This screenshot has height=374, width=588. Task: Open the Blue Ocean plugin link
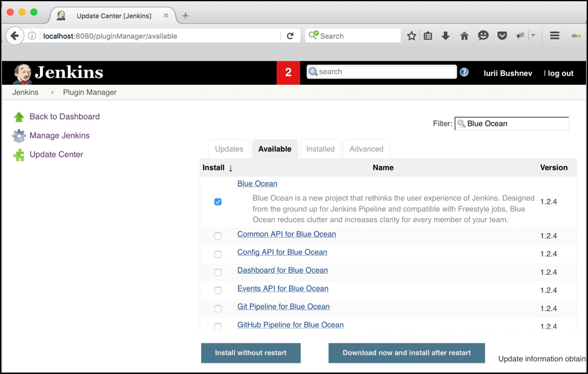coord(257,184)
